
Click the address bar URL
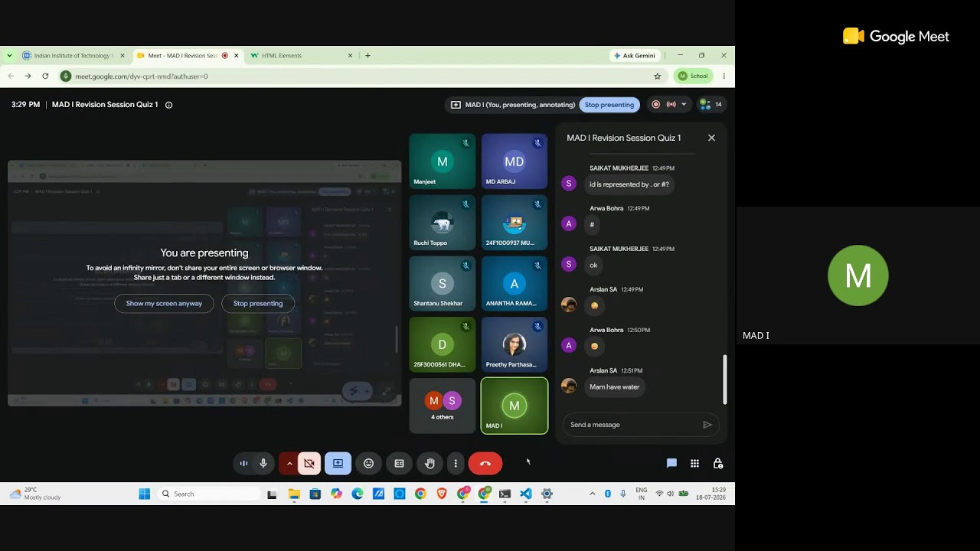coord(142,77)
